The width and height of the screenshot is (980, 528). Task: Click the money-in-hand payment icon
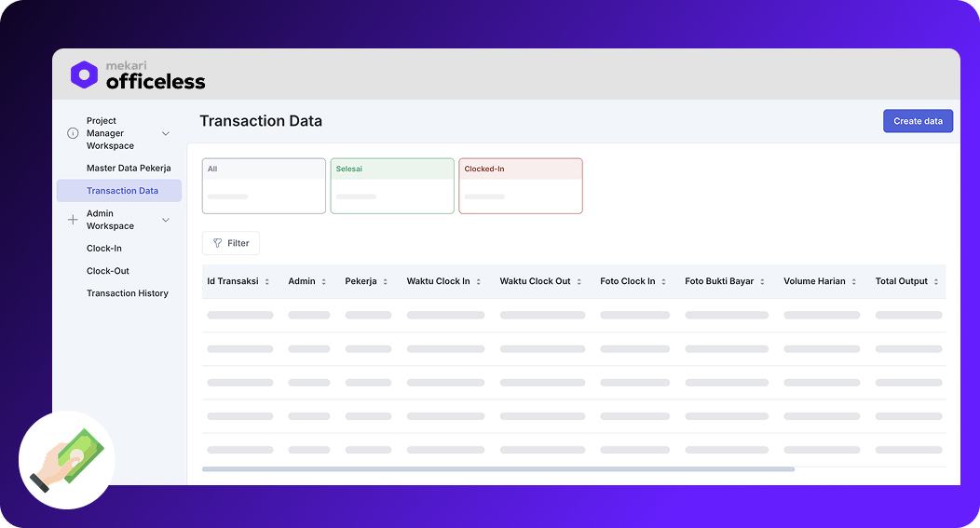(67, 460)
